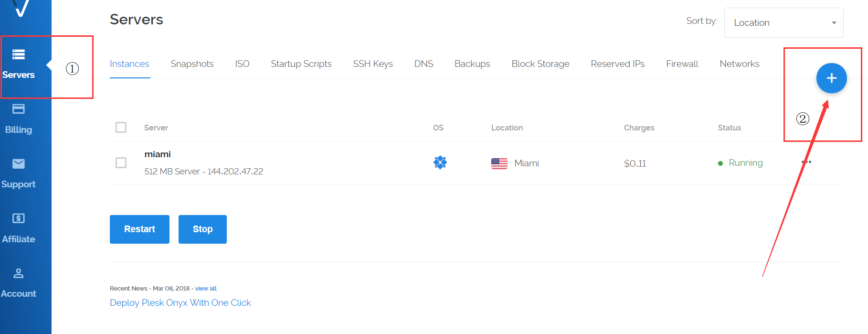Click the US flag icon beside Miami

pos(499,163)
